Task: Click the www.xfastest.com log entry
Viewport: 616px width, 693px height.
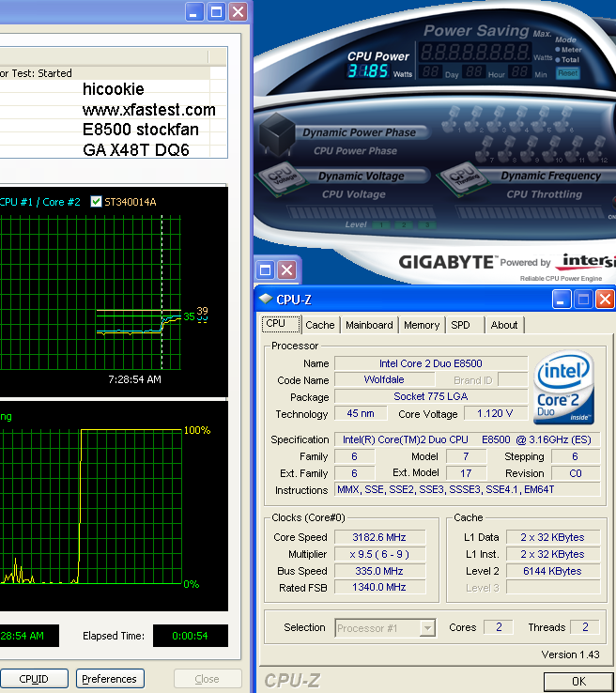Action: pos(149,110)
